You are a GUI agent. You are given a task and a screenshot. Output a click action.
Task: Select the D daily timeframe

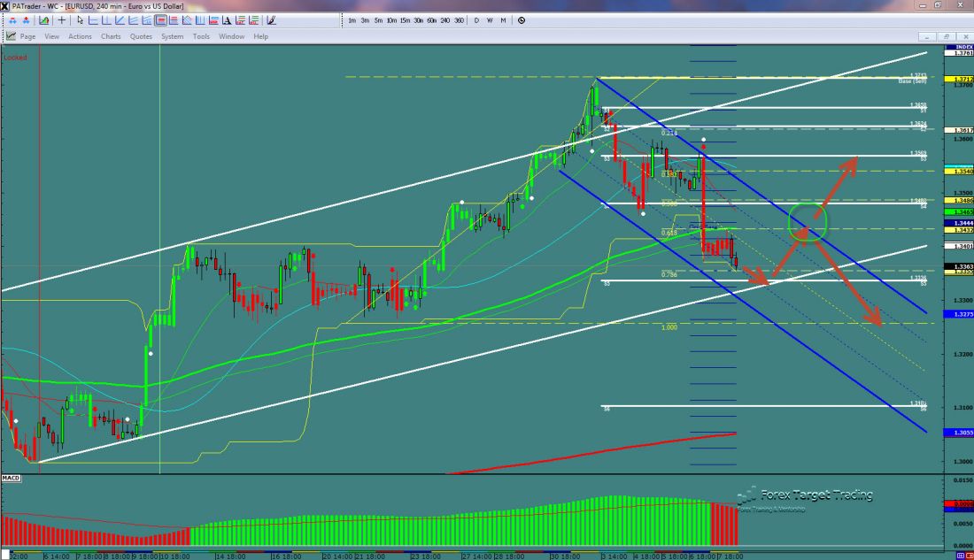[476, 19]
